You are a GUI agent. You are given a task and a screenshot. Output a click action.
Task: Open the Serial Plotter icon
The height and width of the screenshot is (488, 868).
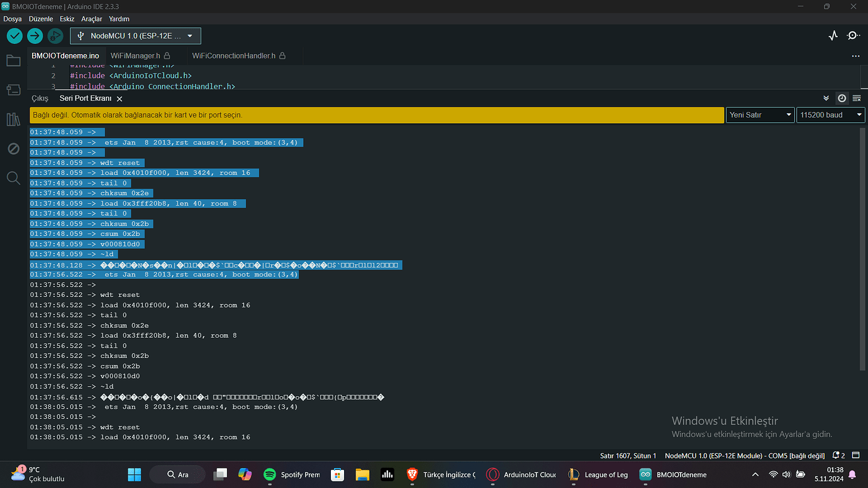(x=832, y=36)
